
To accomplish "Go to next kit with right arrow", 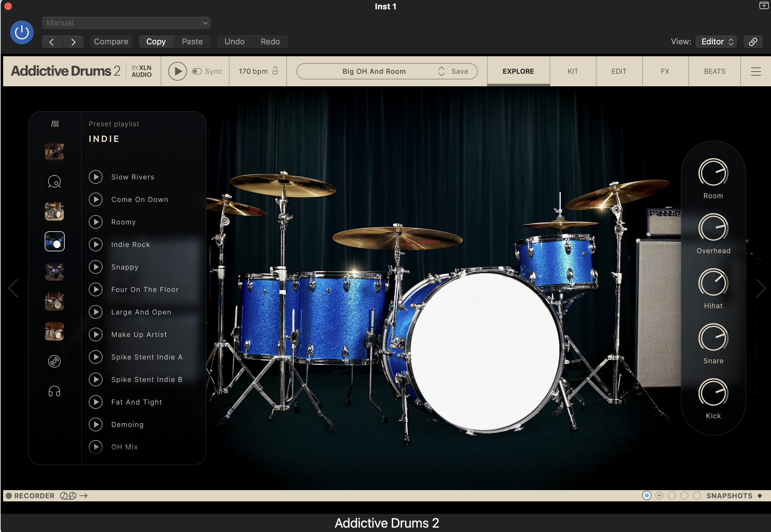I will pyautogui.click(x=761, y=288).
